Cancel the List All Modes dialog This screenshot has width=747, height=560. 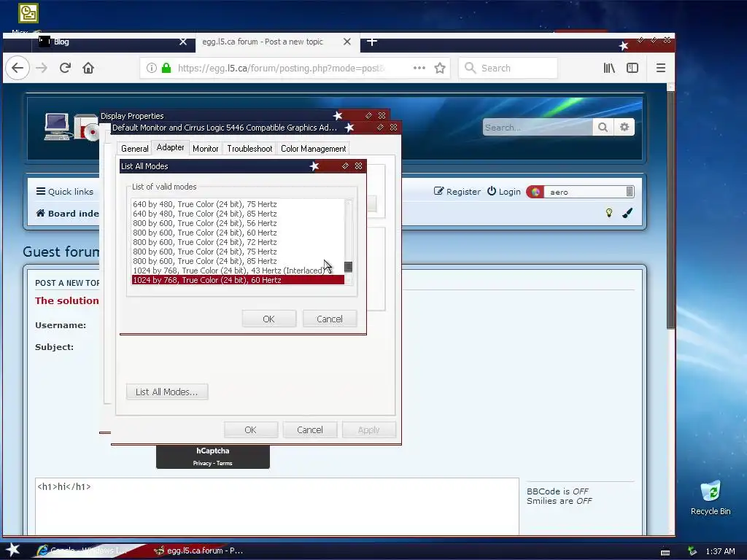click(x=330, y=319)
